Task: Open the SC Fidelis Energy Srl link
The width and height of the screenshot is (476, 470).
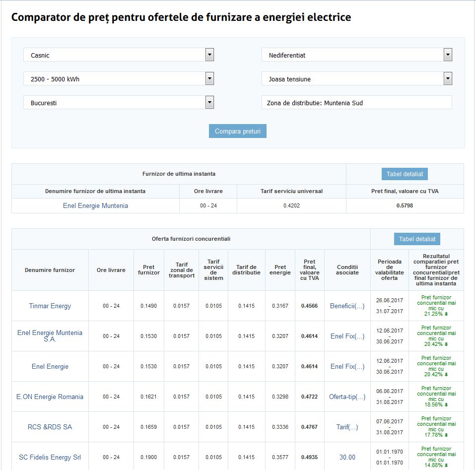Action: pos(50,457)
